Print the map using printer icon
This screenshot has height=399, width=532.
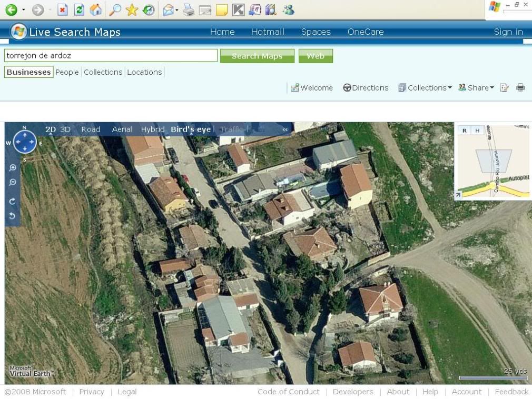coord(520,88)
